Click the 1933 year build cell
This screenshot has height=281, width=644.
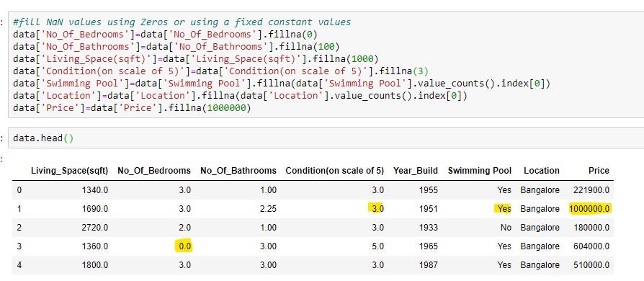[429, 228]
